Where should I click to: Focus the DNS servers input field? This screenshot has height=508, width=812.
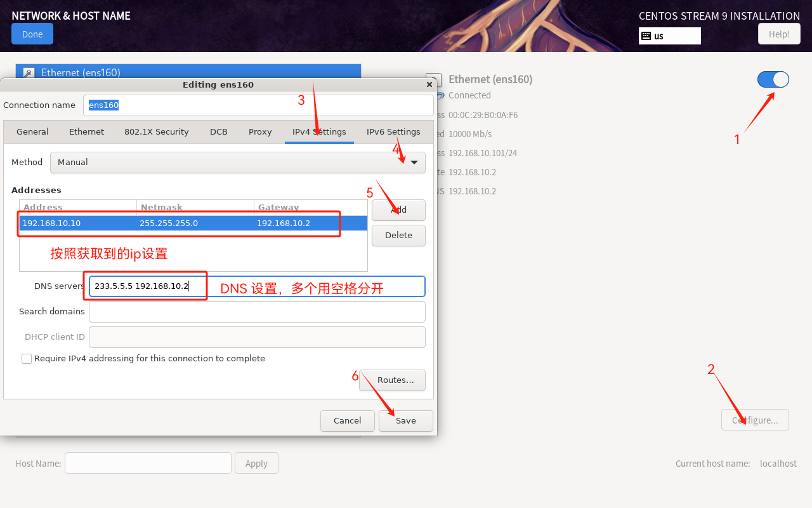[257, 286]
